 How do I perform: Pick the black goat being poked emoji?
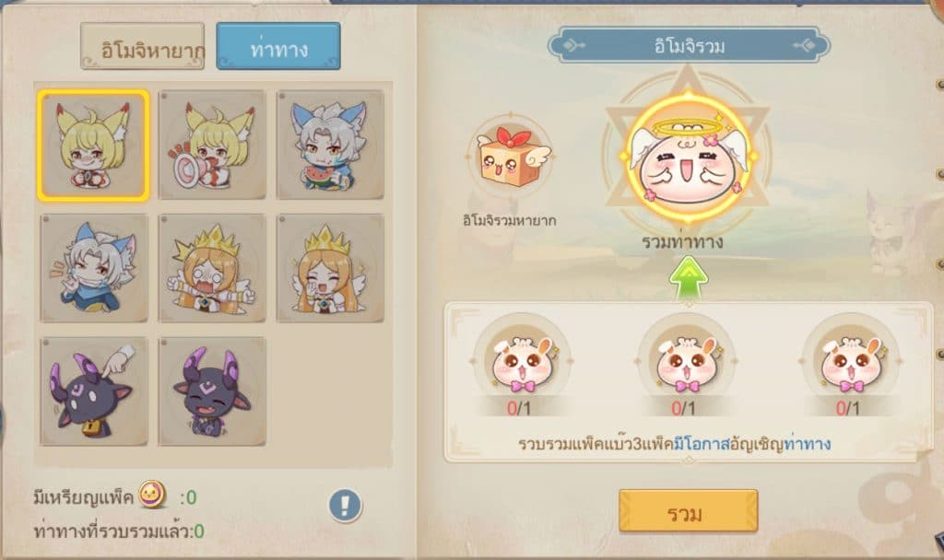tap(94, 391)
